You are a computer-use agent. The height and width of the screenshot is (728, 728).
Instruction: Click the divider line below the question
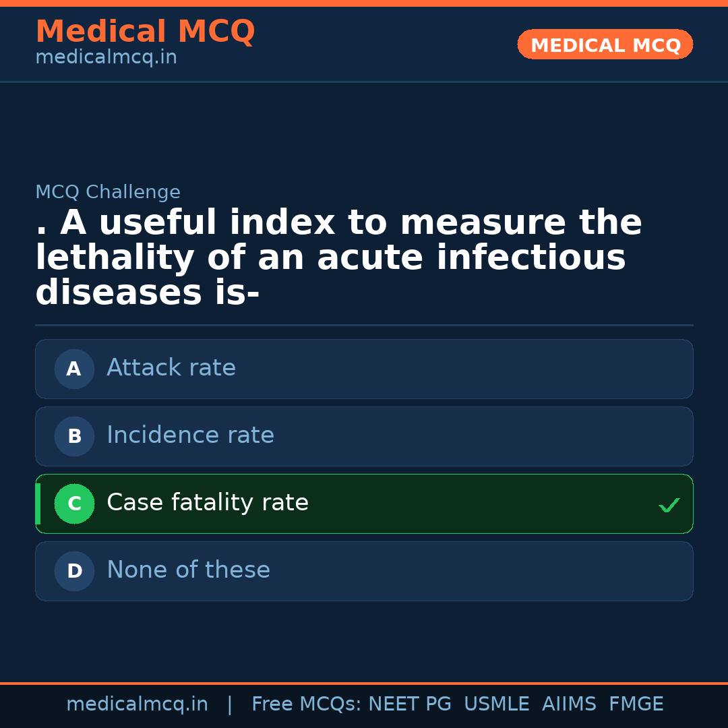364,325
